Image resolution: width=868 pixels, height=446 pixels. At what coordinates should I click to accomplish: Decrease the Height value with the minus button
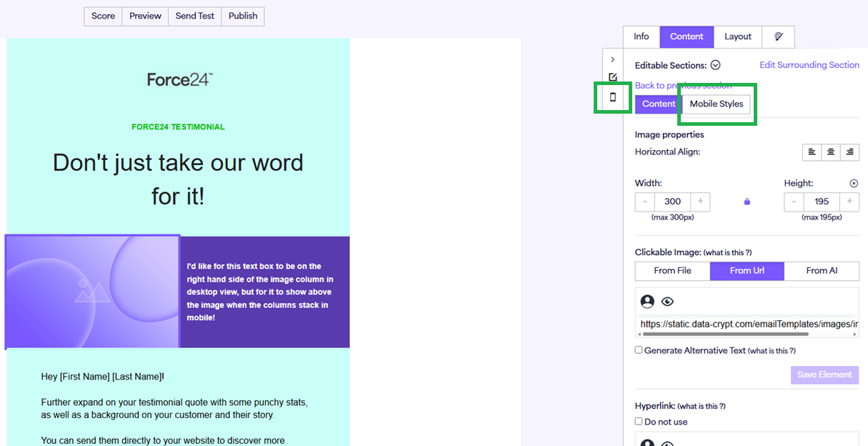pos(794,202)
